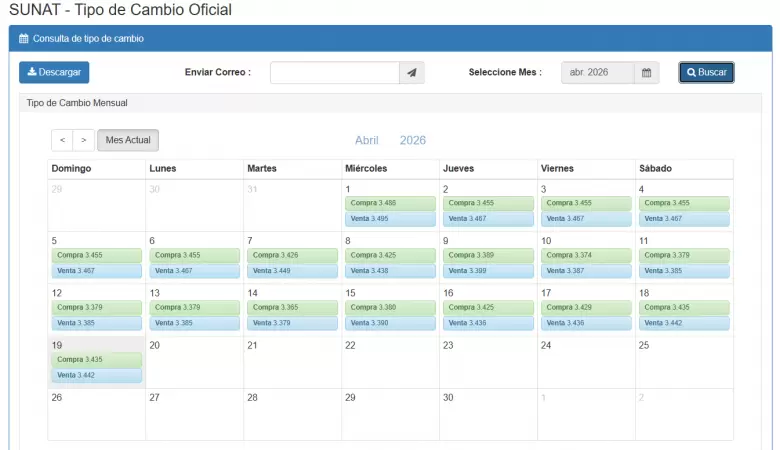The height and width of the screenshot is (450, 780).
Task: Click the Tipo de Cambio Mensual tab
Action: click(x=77, y=103)
